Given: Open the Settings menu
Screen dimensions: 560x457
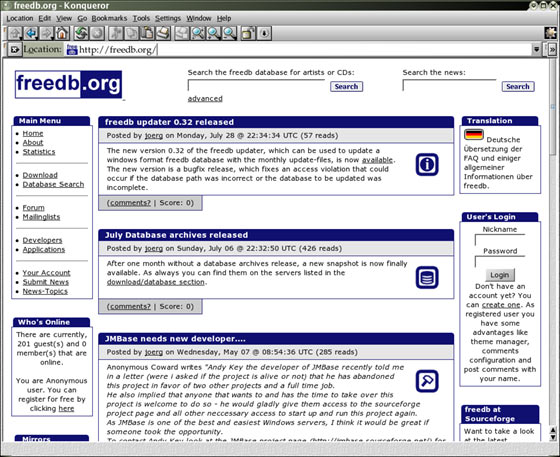Looking at the screenshot, I should (168, 18).
